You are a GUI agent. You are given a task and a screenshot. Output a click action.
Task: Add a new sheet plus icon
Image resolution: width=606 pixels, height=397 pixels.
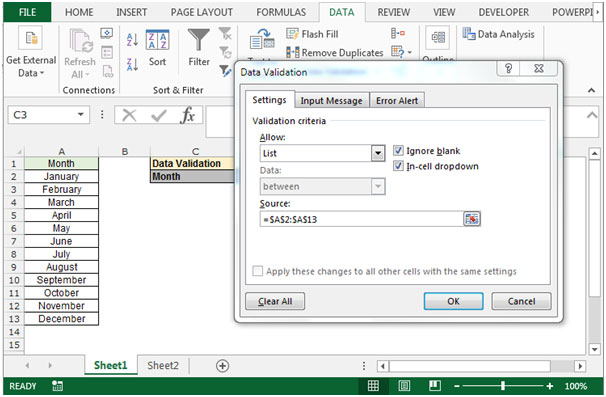pos(223,365)
